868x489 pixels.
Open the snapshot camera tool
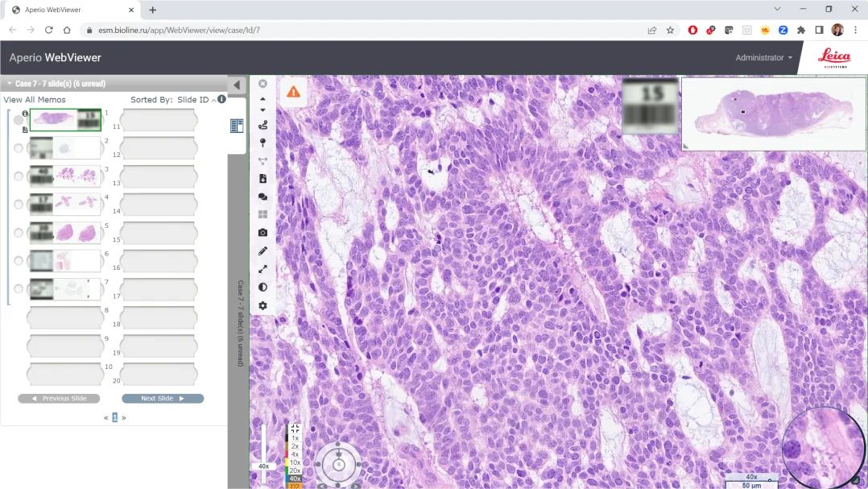[262, 233]
